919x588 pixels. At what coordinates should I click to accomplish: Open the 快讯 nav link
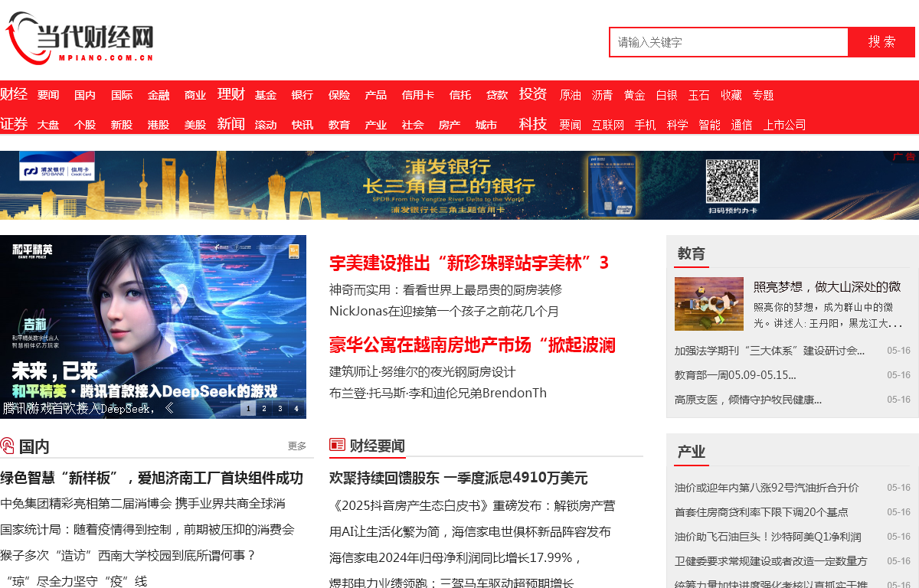[x=303, y=125]
